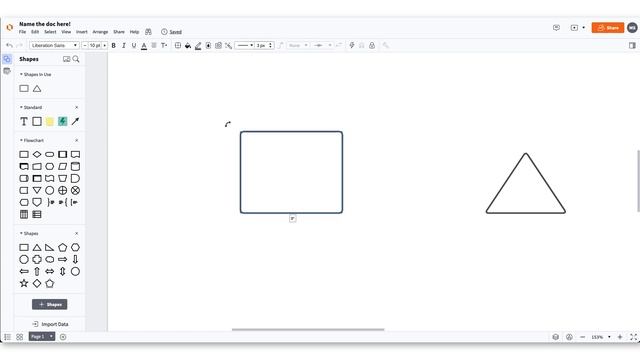This screenshot has height=360, width=640.
Task: Collapse the Standard section
Action: [21, 107]
